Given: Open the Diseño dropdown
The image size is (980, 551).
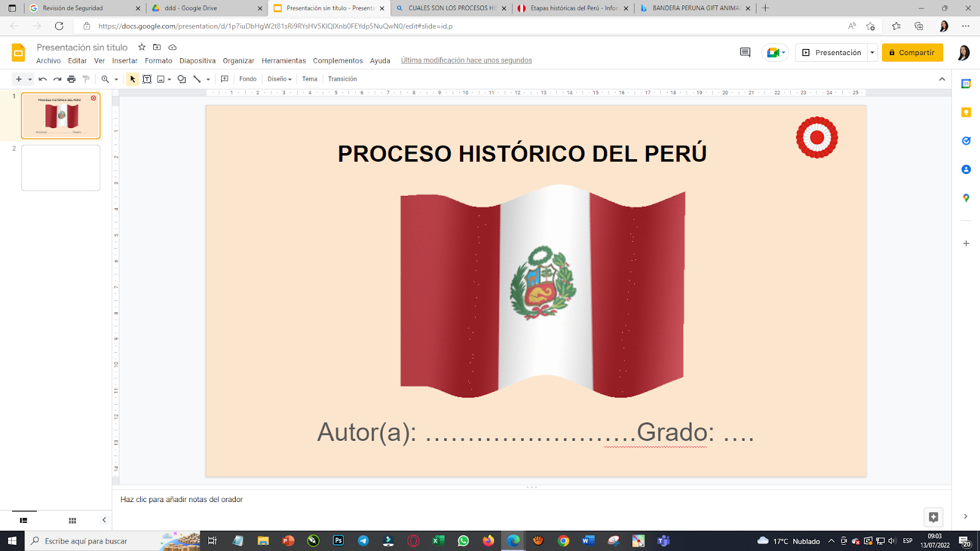Looking at the screenshot, I should tap(279, 79).
